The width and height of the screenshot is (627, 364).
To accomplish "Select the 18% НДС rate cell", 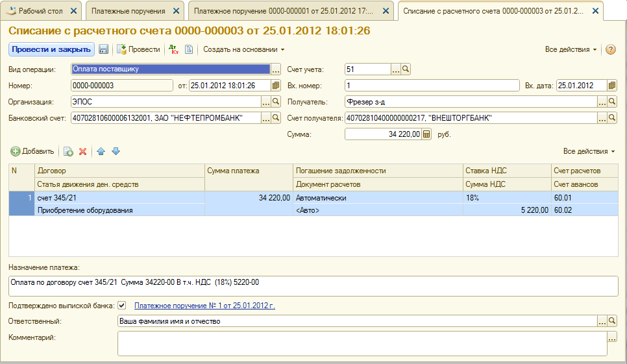I will 507,198.
